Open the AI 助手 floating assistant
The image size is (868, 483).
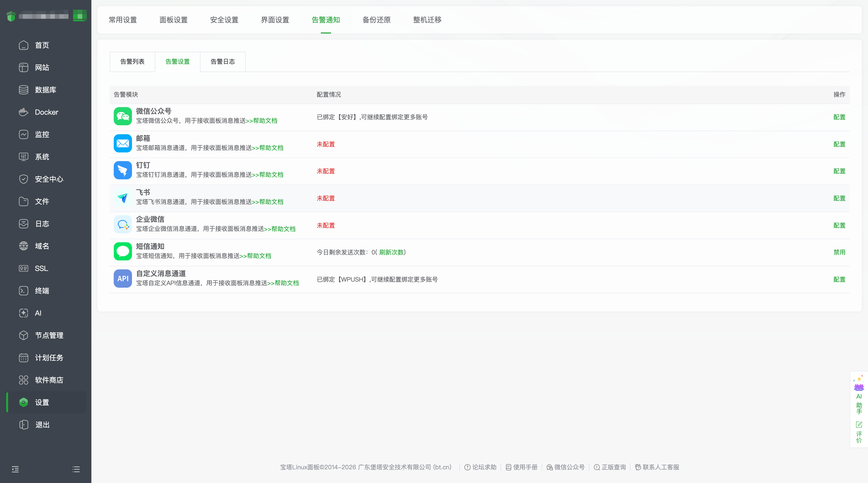pyautogui.click(x=859, y=394)
